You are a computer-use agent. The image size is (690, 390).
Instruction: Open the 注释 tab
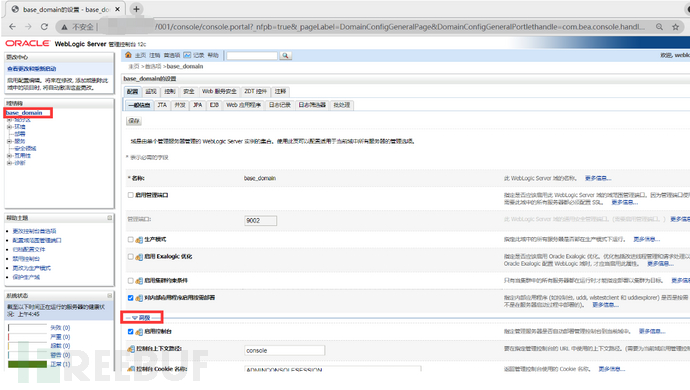point(280,92)
